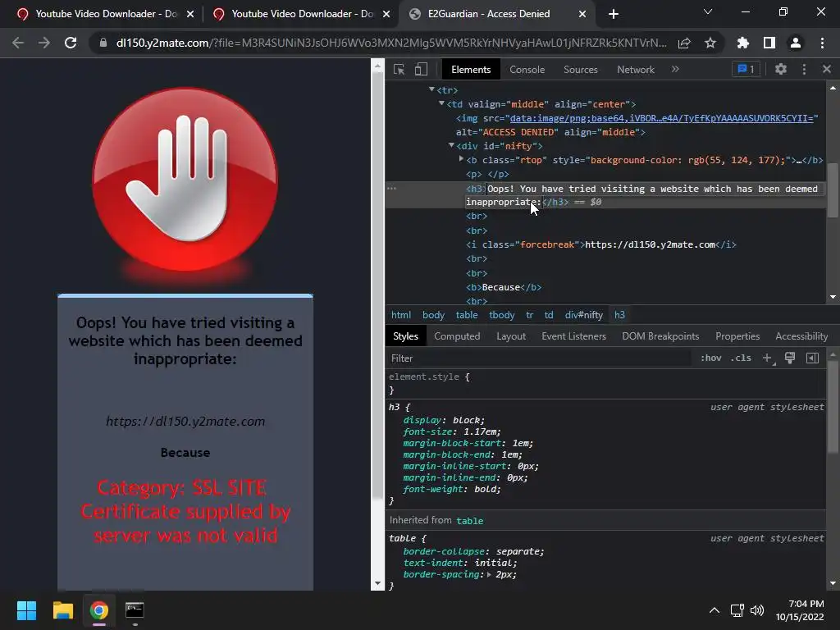Image resolution: width=840 pixels, height=630 pixels.
Task: Toggle rendering emulations paintbrush icon
Action: pos(790,358)
